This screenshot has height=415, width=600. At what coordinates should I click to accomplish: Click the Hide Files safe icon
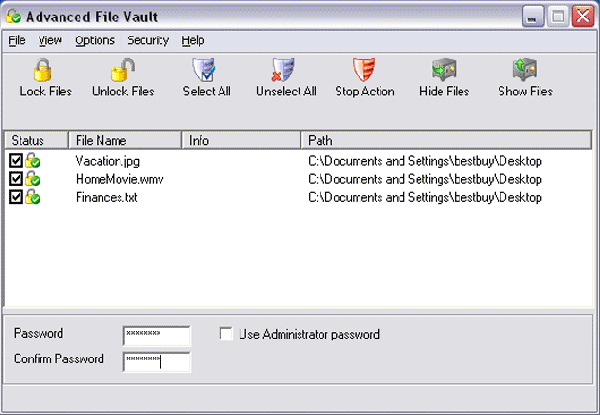tap(444, 70)
